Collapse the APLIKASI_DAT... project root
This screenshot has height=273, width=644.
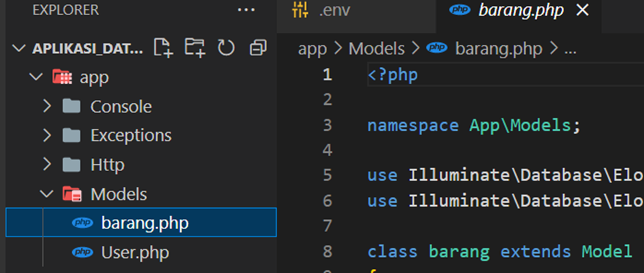[x=19, y=49]
